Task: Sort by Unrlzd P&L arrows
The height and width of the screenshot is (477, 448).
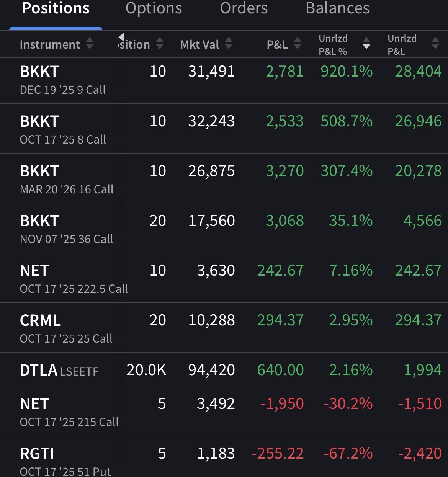Action: [x=435, y=44]
